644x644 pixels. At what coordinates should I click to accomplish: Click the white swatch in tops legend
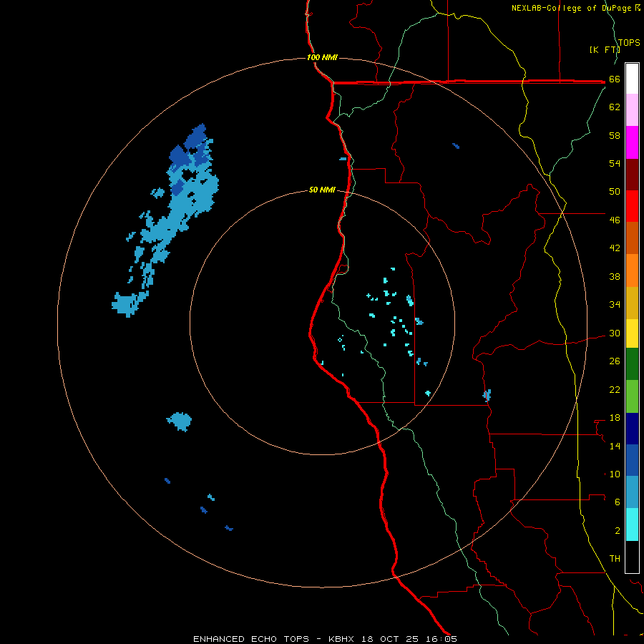click(x=632, y=79)
